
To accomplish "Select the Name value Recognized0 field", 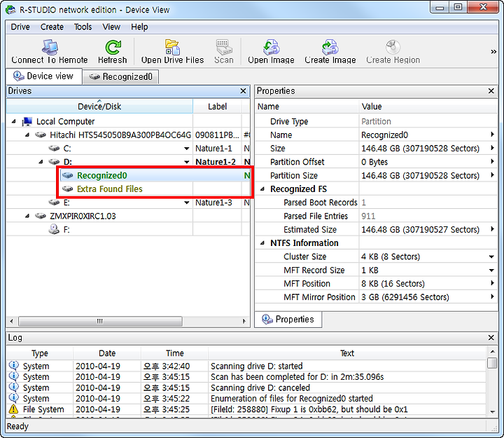I will click(428, 135).
